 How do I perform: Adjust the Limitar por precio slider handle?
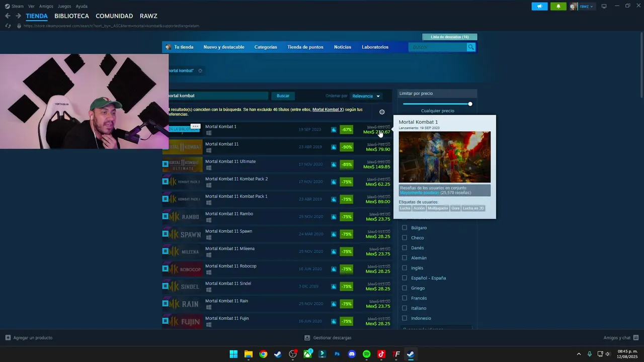[470, 104]
